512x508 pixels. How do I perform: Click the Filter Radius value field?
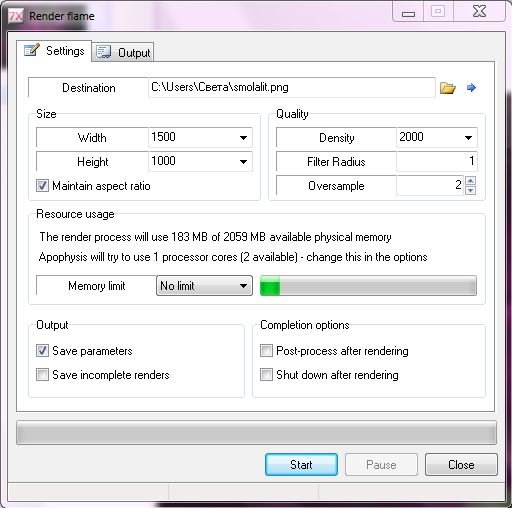pos(437,162)
